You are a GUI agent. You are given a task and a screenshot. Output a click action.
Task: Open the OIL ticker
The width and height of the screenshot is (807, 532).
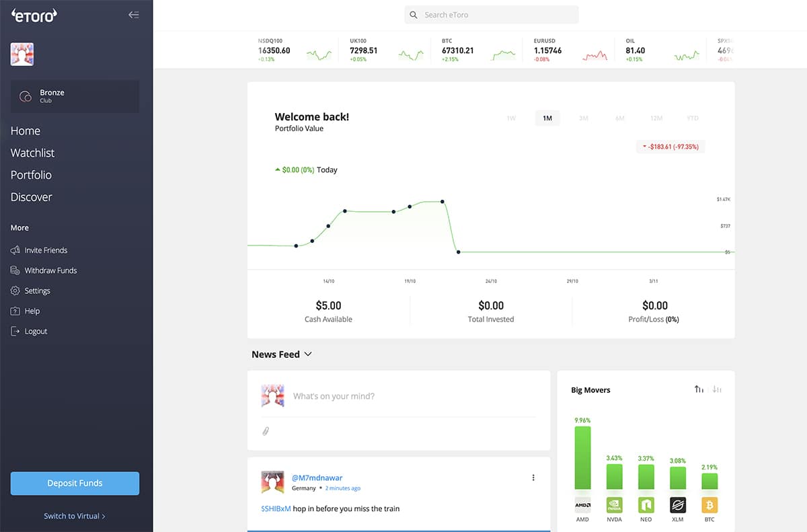tap(663, 50)
